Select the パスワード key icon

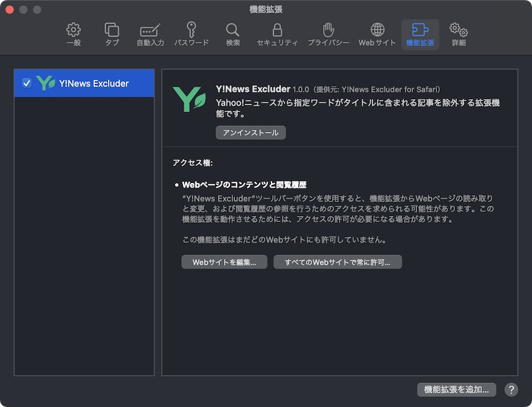191,34
